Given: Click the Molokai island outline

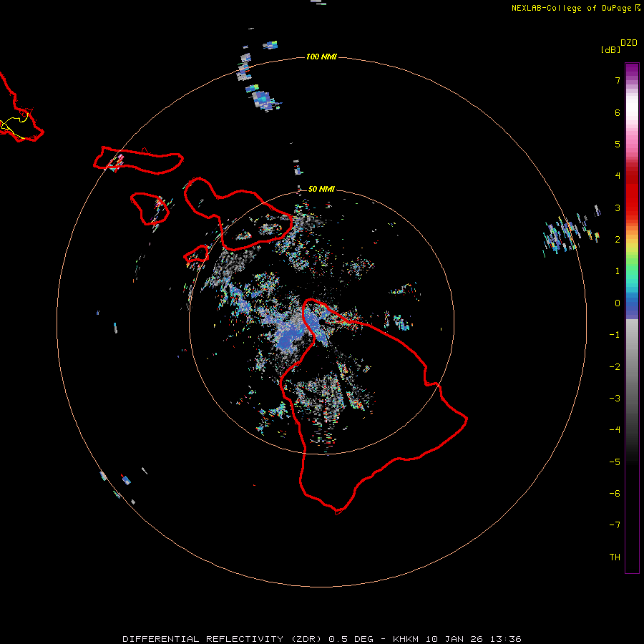Looking at the screenshot, I should (138, 160).
